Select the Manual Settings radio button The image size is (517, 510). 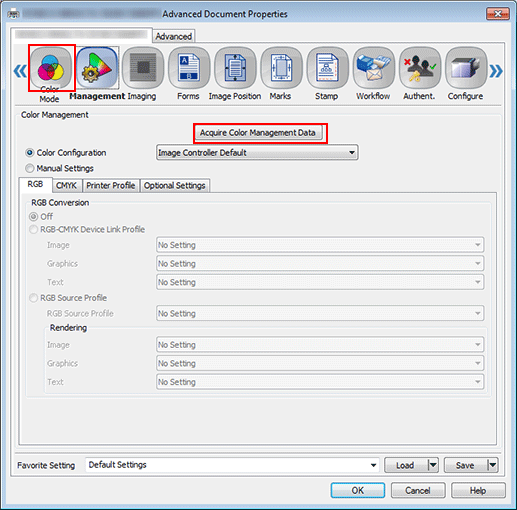click(x=30, y=168)
